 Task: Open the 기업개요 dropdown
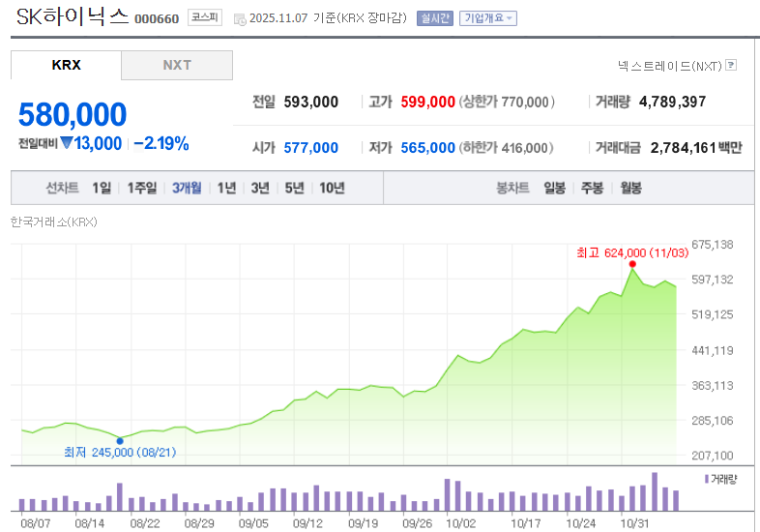pos(488,18)
